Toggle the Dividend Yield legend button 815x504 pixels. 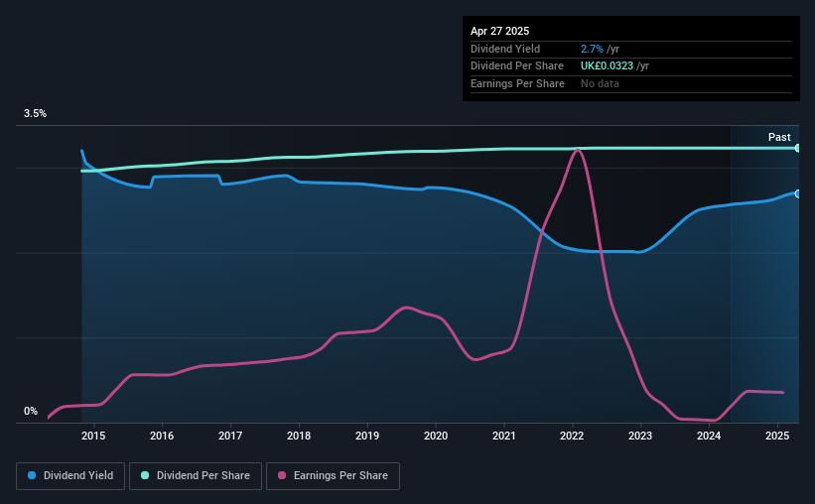(70, 476)
